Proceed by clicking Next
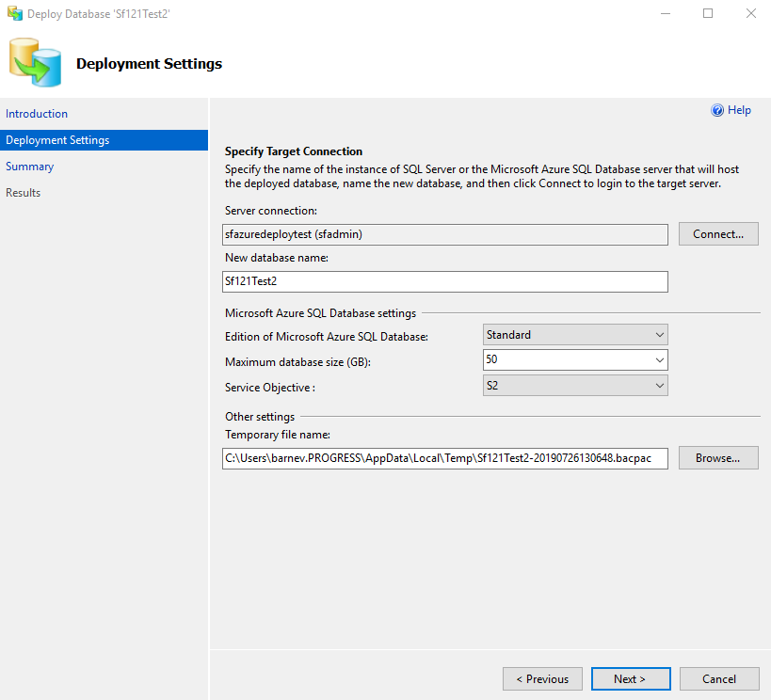771x700 pixels. pos(630,679)
